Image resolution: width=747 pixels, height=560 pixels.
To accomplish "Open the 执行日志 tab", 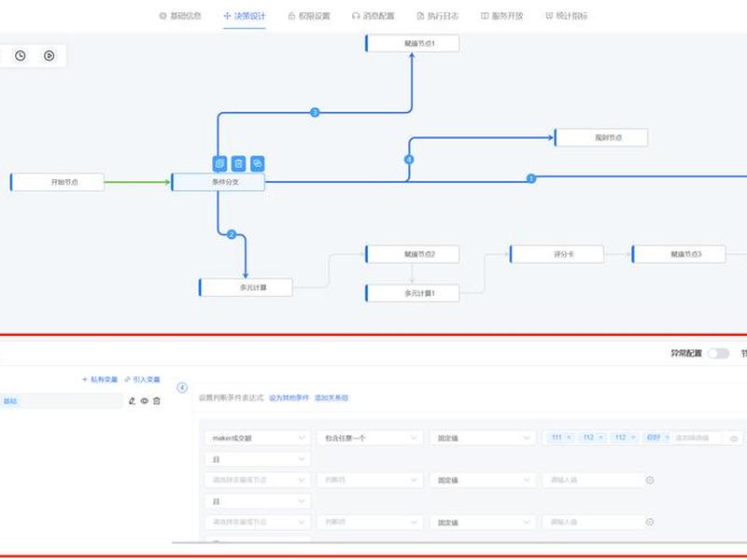I will pos(437,16).
